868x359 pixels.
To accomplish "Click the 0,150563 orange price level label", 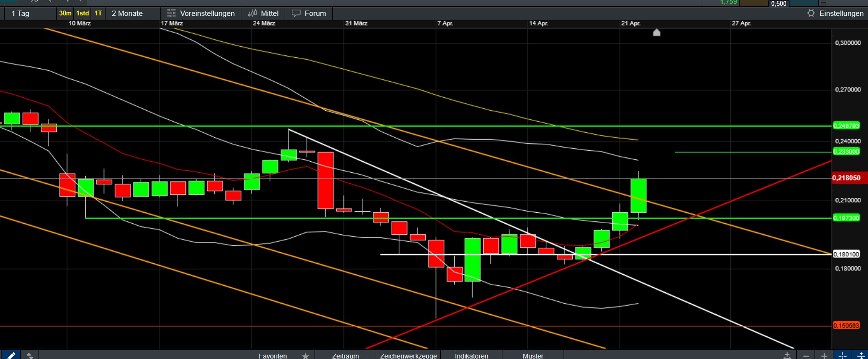I will pos(846,326).
